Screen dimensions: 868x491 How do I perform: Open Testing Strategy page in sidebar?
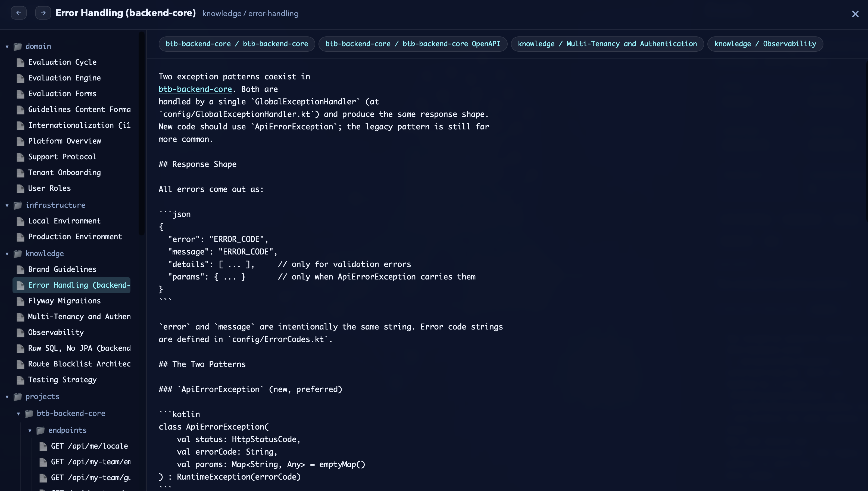pos(62,380)
